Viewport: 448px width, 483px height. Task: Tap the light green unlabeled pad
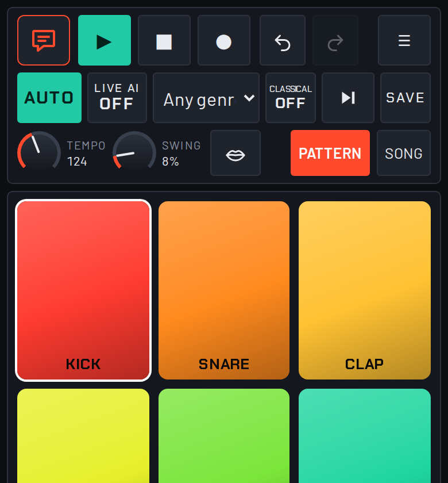coord(223,436)
